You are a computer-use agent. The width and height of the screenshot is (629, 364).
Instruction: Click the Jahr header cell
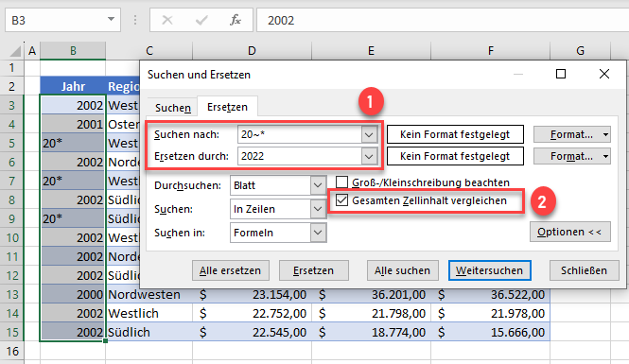(73, 86)
